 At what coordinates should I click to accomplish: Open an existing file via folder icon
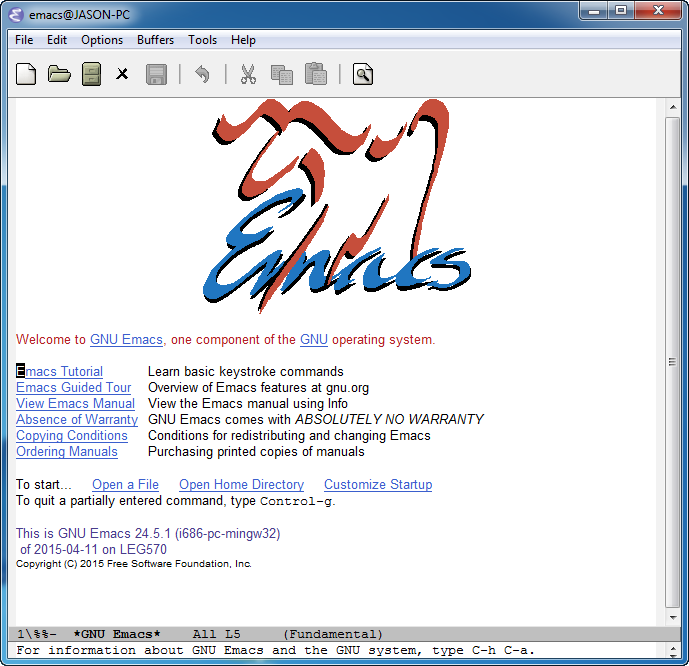pos(59,74)
